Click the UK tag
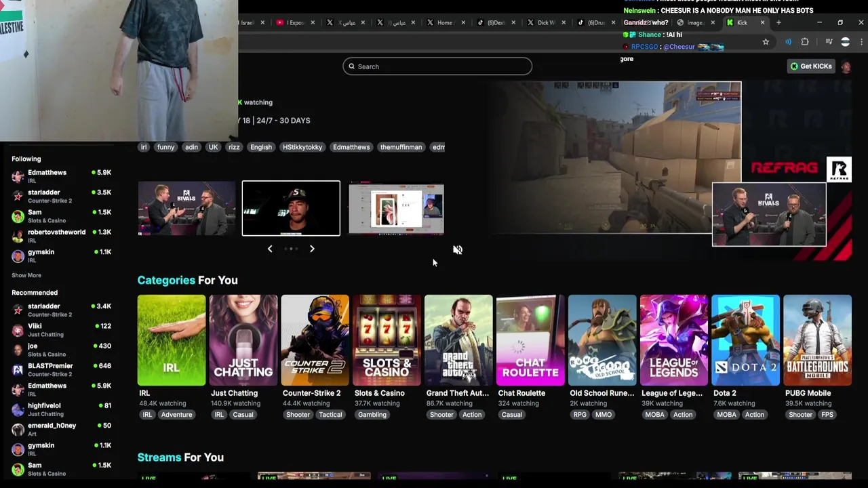868x488 pixels. pyautogui.click(x=213, y=147)
